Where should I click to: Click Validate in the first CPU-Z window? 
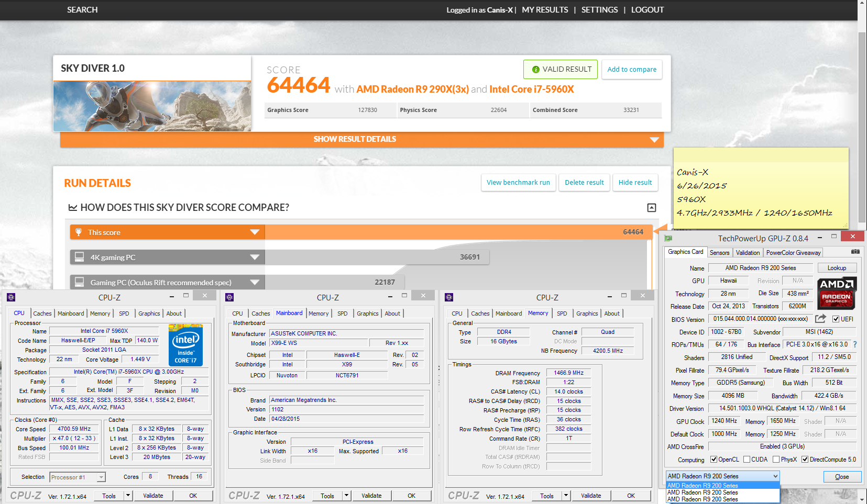(153, 496)
